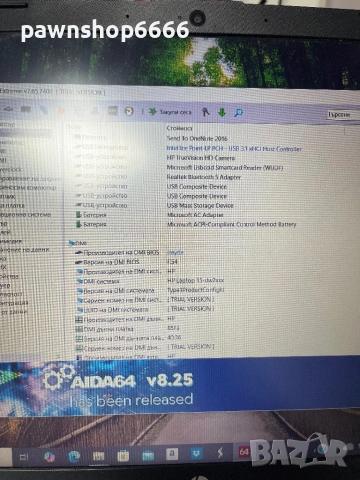Select the 'USB3 контролер' field row

pos(101,147)
